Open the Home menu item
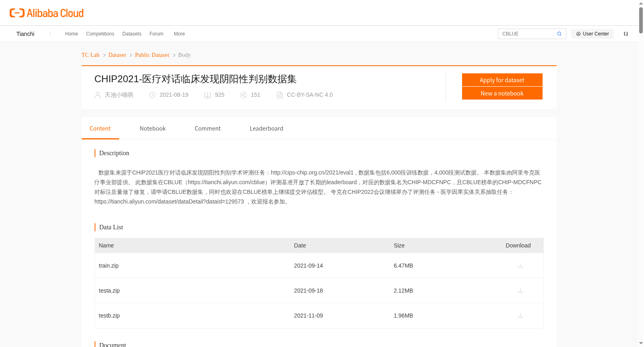Screen dimensions: 644x347 pos(72,34)
